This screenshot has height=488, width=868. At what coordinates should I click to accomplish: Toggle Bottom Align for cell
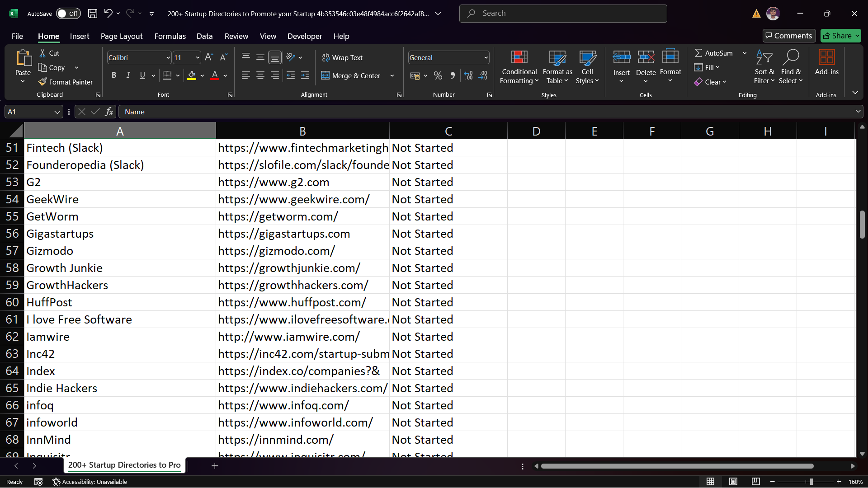pyautogui.click(x=275, y=57)
